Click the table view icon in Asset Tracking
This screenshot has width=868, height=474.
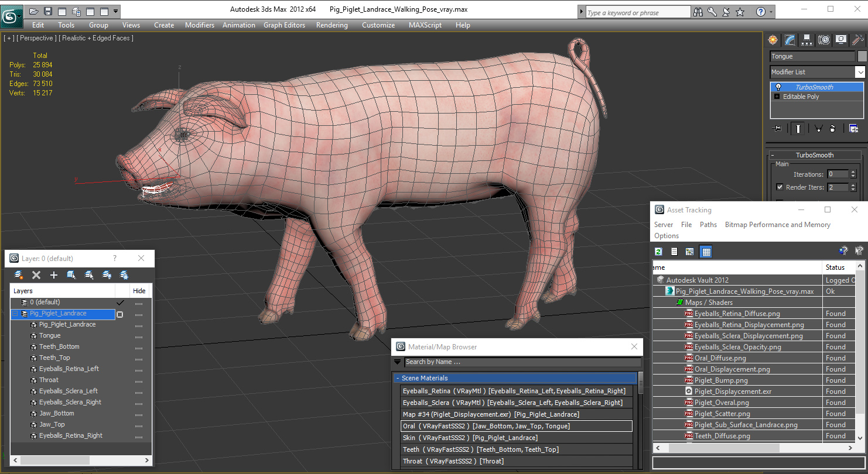706,252
